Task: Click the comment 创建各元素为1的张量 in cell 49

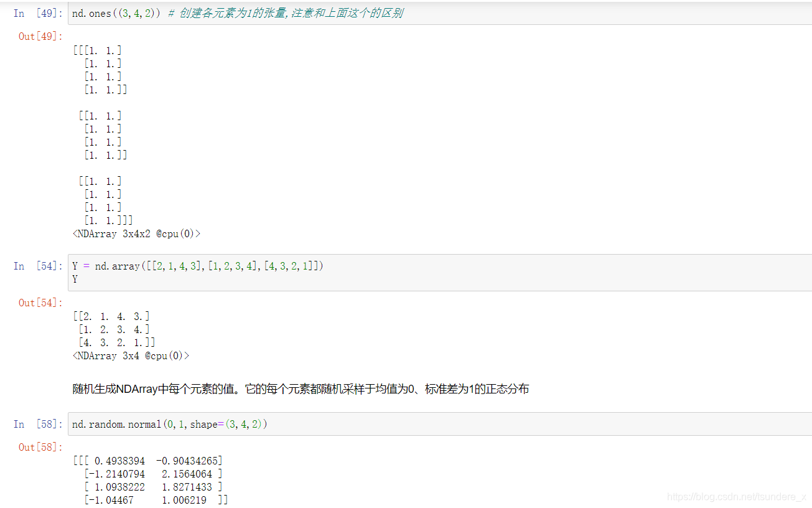Action: pyautogui.click(x=286, y=13)
